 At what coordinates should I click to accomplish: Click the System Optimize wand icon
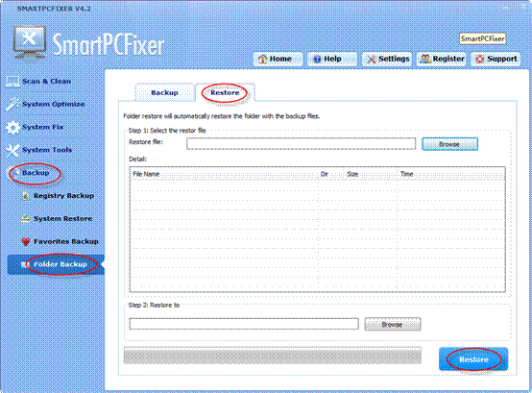click(12, 104)
